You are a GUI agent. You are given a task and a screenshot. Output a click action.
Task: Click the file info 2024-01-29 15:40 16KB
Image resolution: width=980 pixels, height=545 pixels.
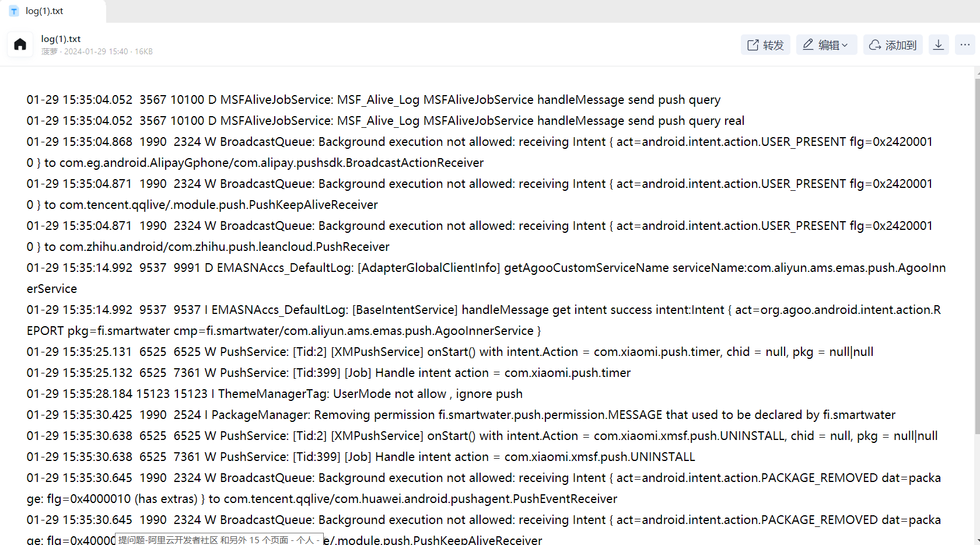pyautogui.click(x=97, y=51)
